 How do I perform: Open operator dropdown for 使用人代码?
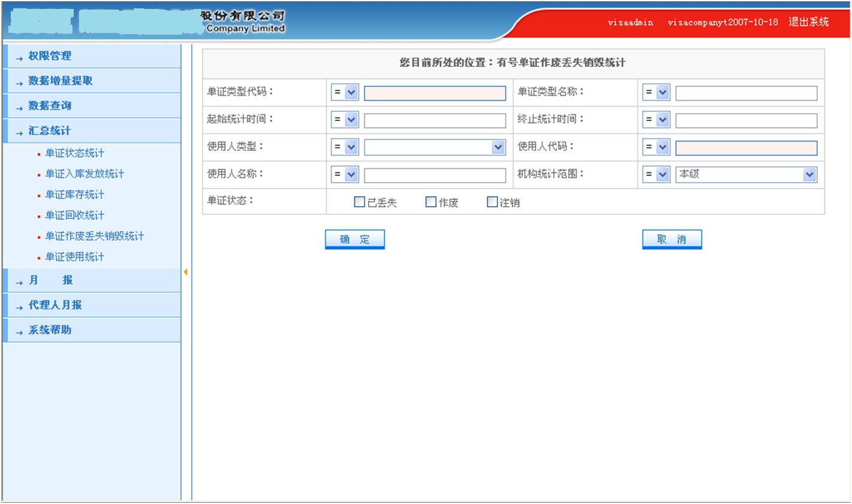(x=656, y=147)
